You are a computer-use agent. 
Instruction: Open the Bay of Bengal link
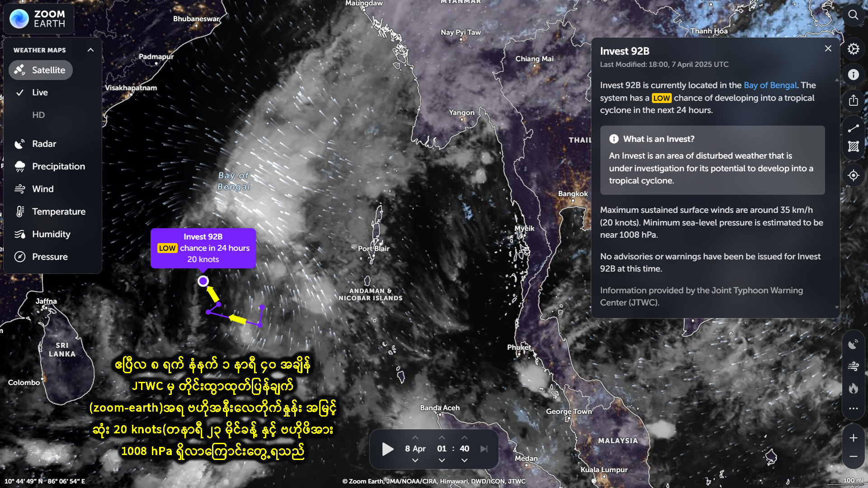tap(770, 85)
